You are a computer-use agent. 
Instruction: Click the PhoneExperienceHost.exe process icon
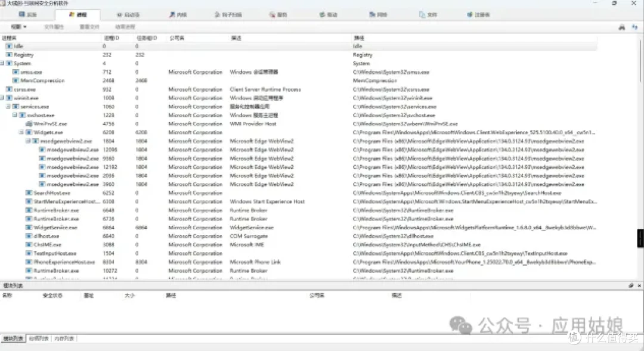click(29, 262)
